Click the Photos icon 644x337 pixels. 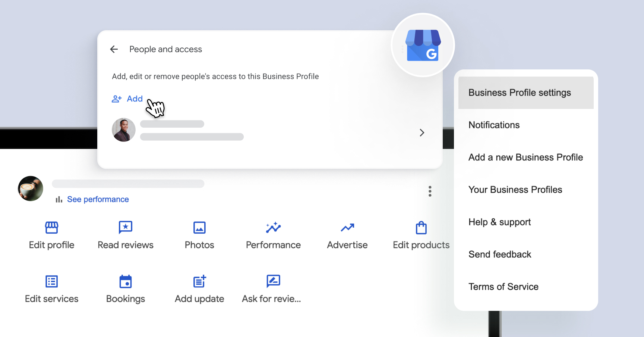point(199,228)
